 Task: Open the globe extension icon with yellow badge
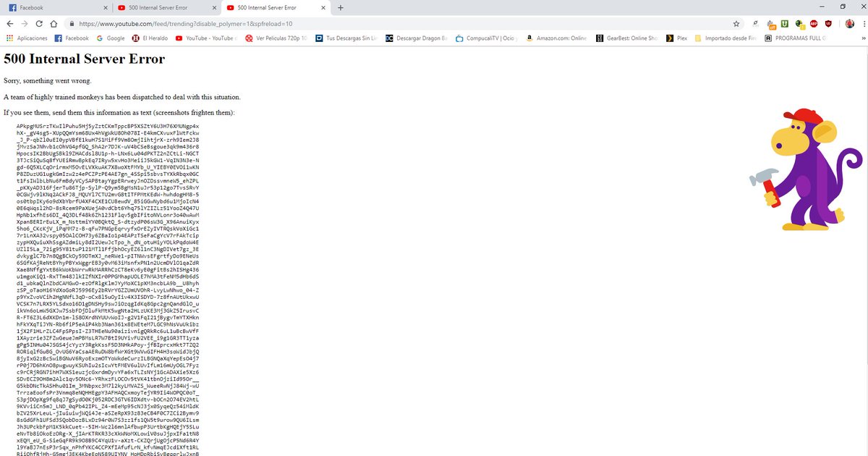799,24
